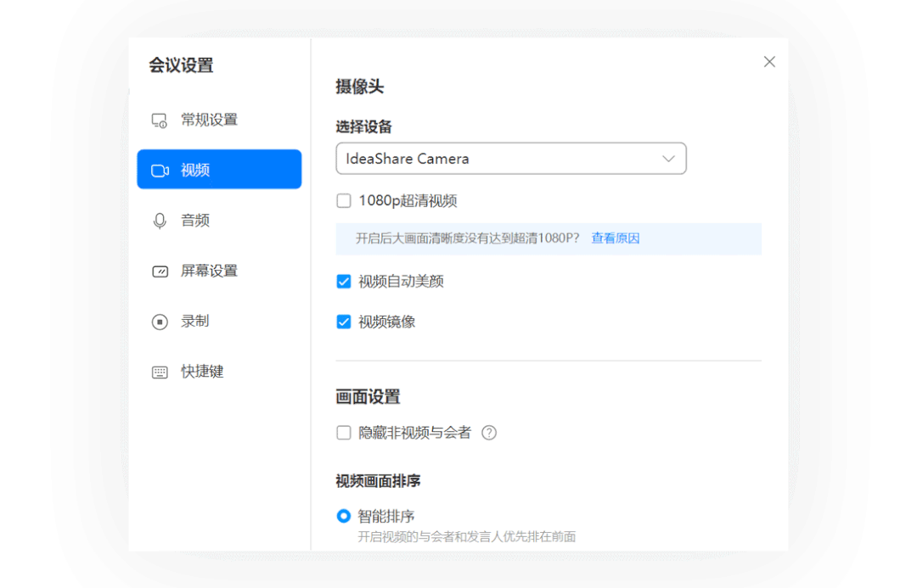Open the 录制 settings section
Viewport: 917px width, 588px height.
point(219,322)
